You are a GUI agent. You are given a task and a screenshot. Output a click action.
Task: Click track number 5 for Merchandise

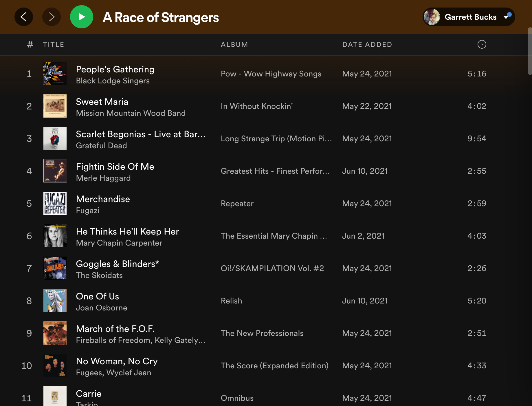[29, 204]
